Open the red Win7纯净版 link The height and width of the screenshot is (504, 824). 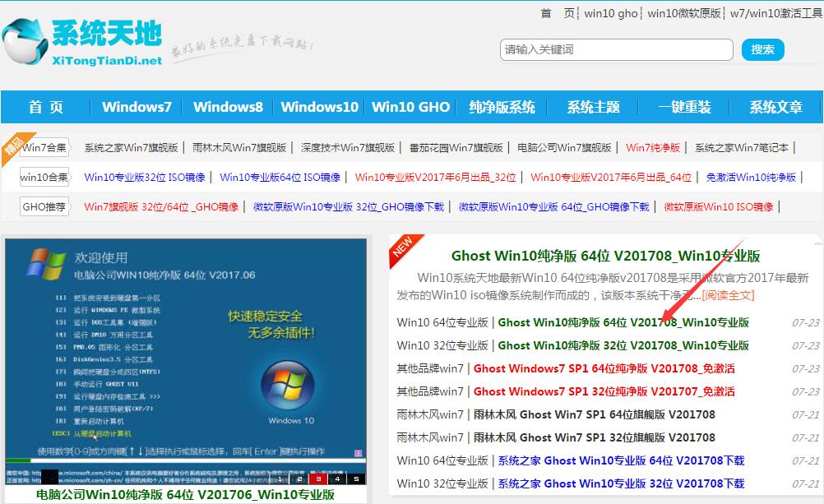tap(653, 148)
